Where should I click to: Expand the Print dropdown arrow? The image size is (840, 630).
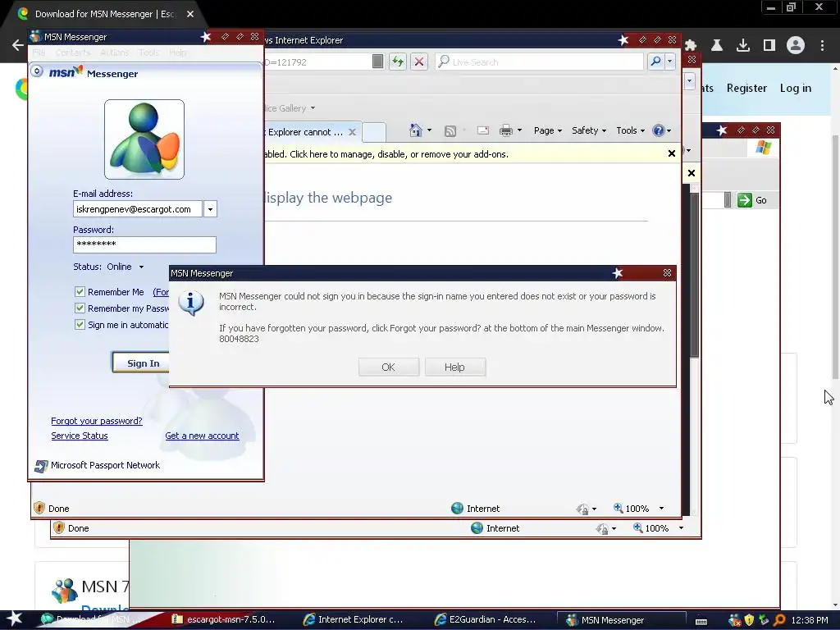(519, 130)
